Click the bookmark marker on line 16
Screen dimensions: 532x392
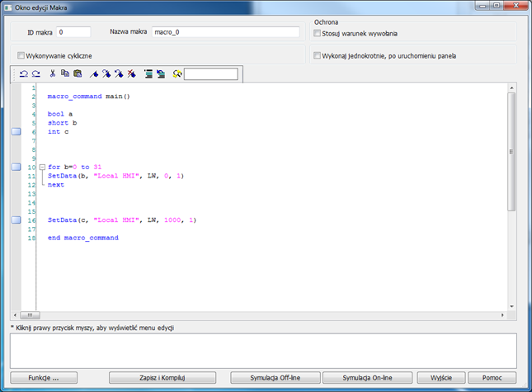click(16, 220)
